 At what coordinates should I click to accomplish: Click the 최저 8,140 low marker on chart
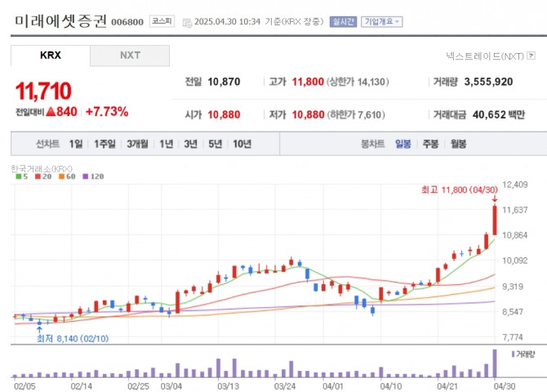click(71, 338)
